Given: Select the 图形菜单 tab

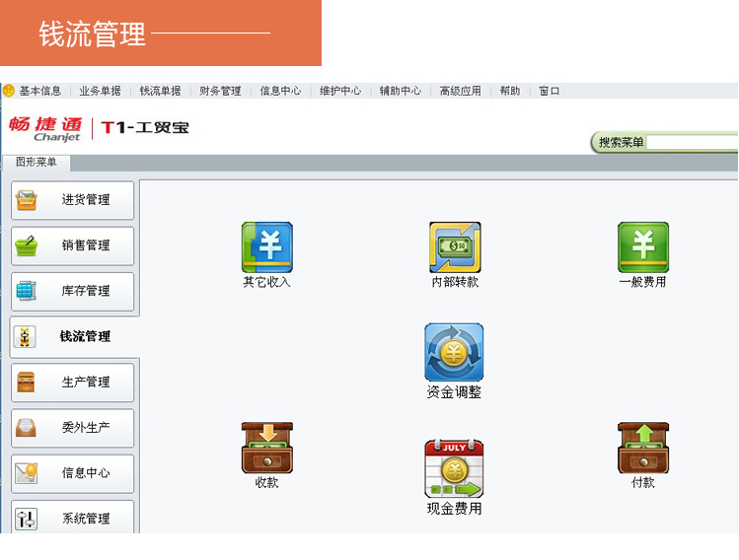Looking at the screenshot, I should pos(37,162).
